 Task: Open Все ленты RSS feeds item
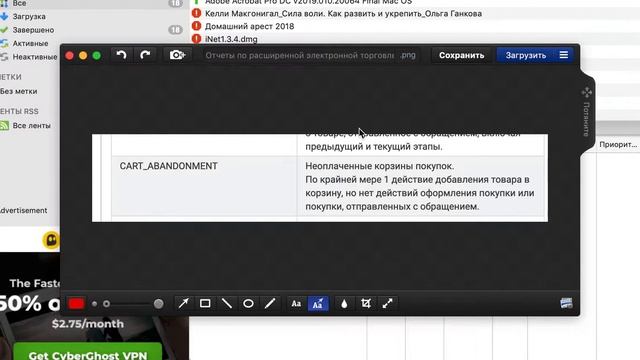[x=31, y=126]
